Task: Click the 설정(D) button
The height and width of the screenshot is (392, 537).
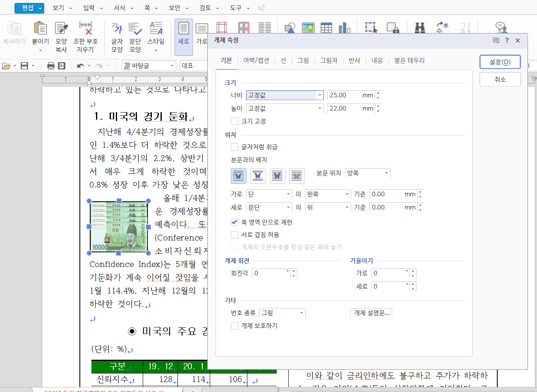Action: [500, 62]
